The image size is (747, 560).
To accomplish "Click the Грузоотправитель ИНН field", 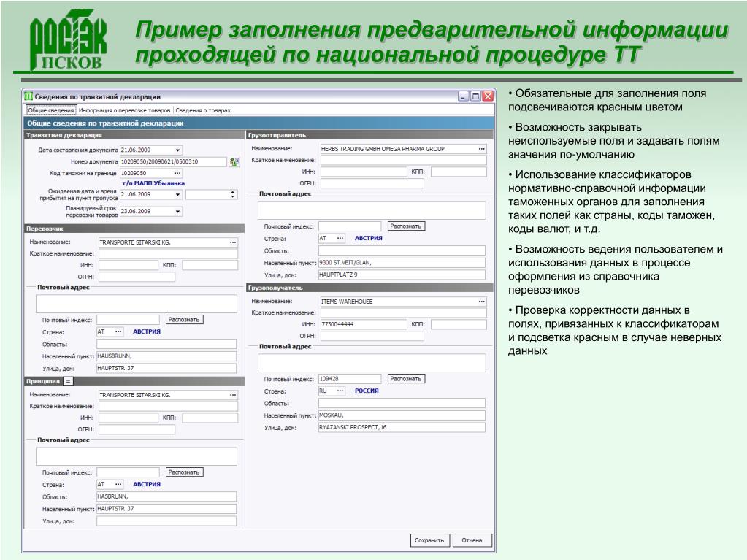I will pos(364,172).
